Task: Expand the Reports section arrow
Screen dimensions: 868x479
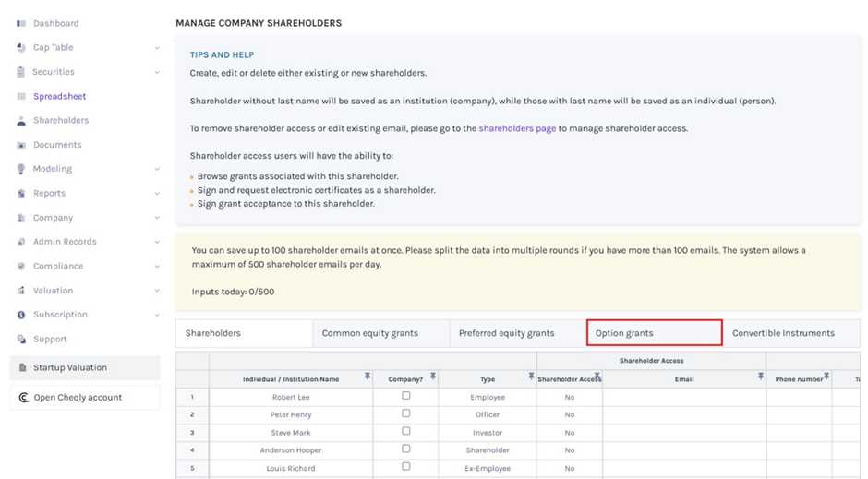Action: pos(157,194)
